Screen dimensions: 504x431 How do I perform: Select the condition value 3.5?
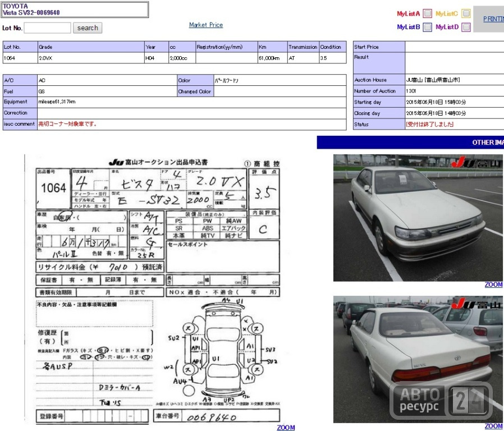click(323, 58)
